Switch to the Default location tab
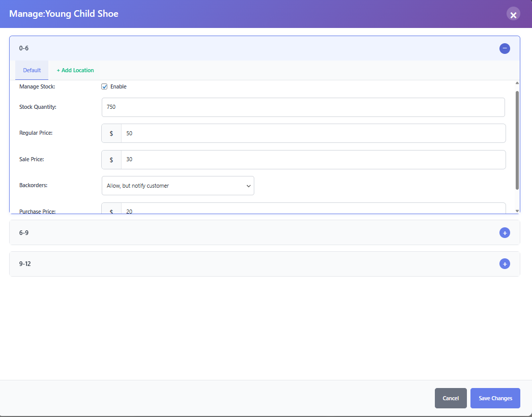The image size is (532, 417). coord(32,70)
